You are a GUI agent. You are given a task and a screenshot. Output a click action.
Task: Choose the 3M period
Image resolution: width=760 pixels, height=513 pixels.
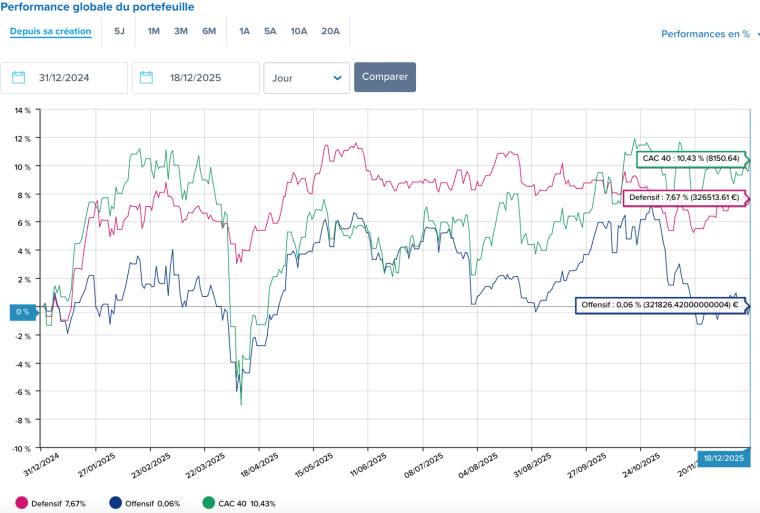(181, 31)
